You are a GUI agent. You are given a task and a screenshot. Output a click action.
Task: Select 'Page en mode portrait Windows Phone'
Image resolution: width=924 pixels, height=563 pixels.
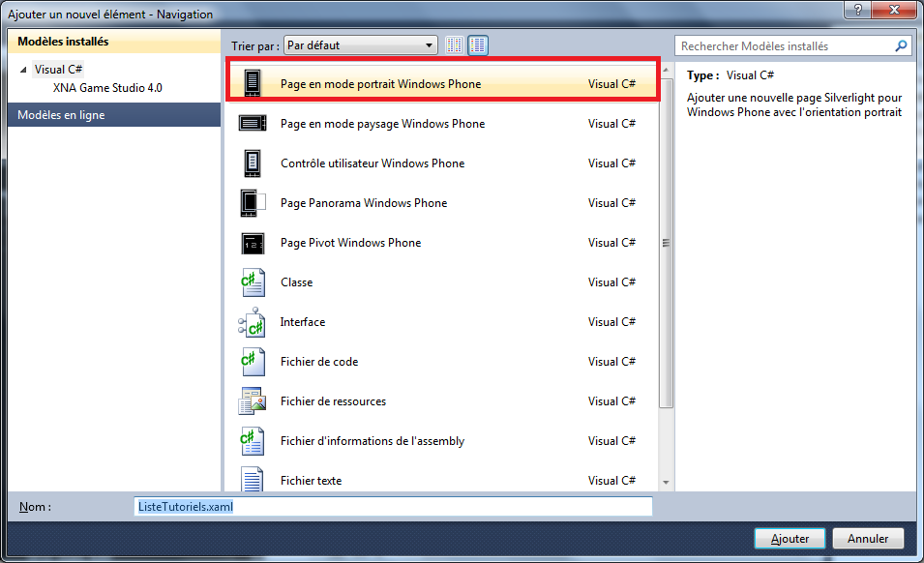(380, 83)
